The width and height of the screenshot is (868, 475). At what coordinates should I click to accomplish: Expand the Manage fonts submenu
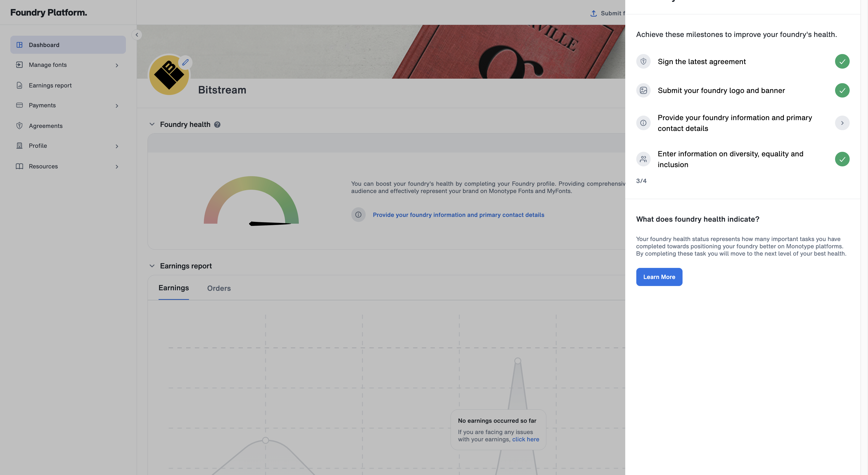(x=117, y=65)
